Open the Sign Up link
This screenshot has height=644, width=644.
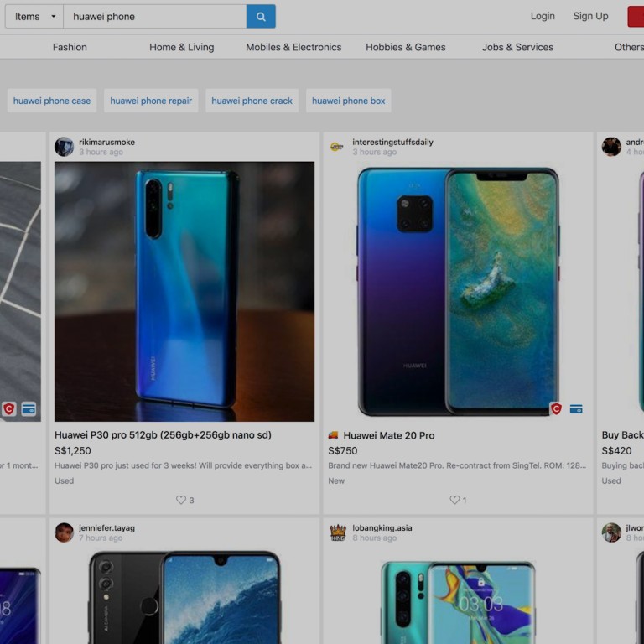590,16
